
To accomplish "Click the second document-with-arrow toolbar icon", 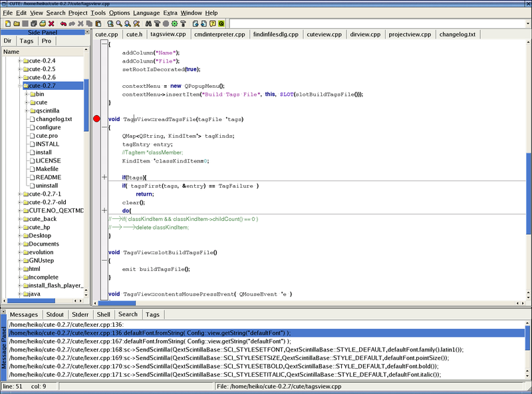I will (204, 24).
